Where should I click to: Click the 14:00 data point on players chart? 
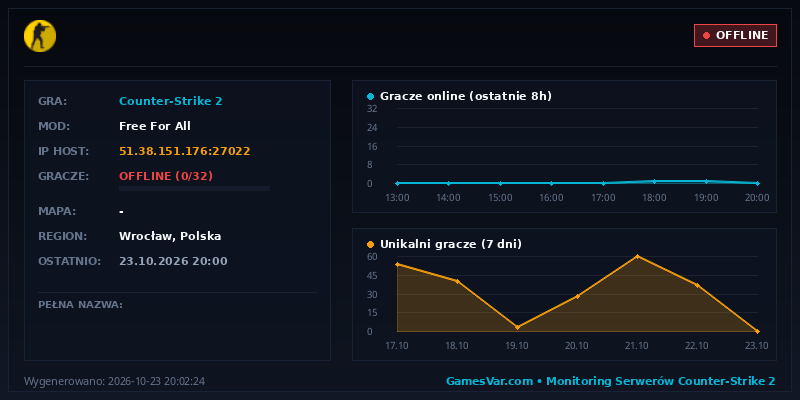pyautogui.click(x=448, y=183)
